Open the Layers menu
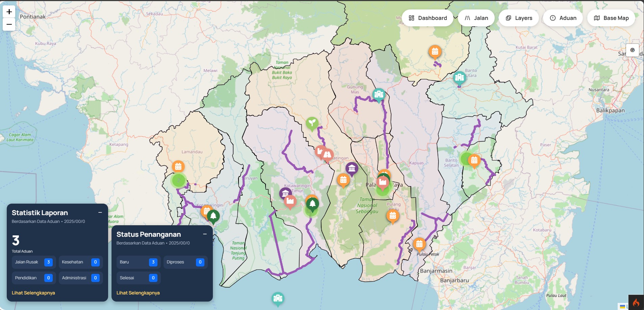 click(x=519, y=18)
